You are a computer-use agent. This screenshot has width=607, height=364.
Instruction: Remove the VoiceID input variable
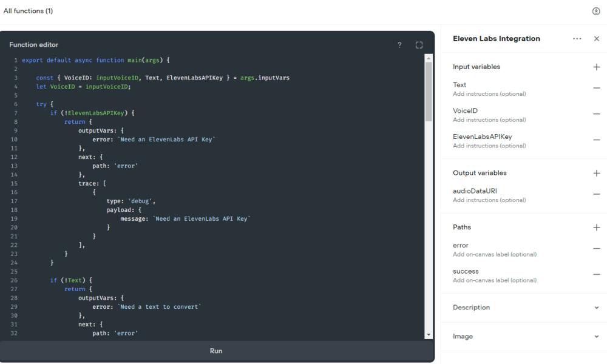point(597,114)
